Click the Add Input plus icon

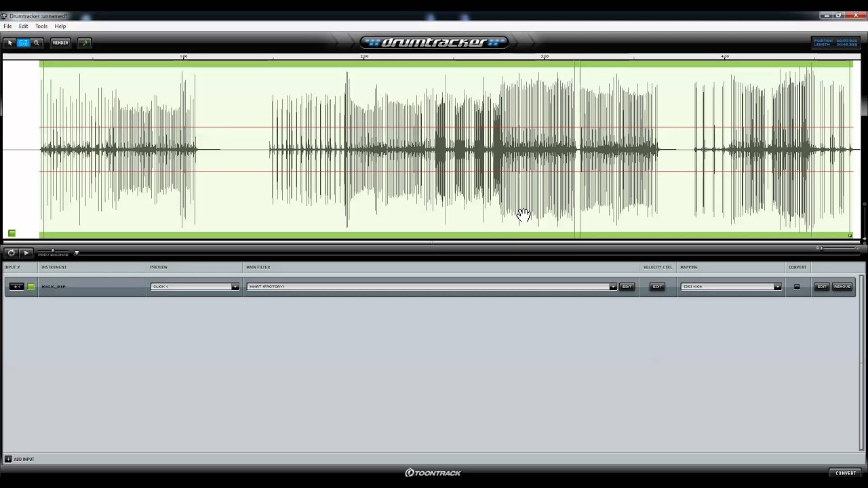click(x=8, y=459)
